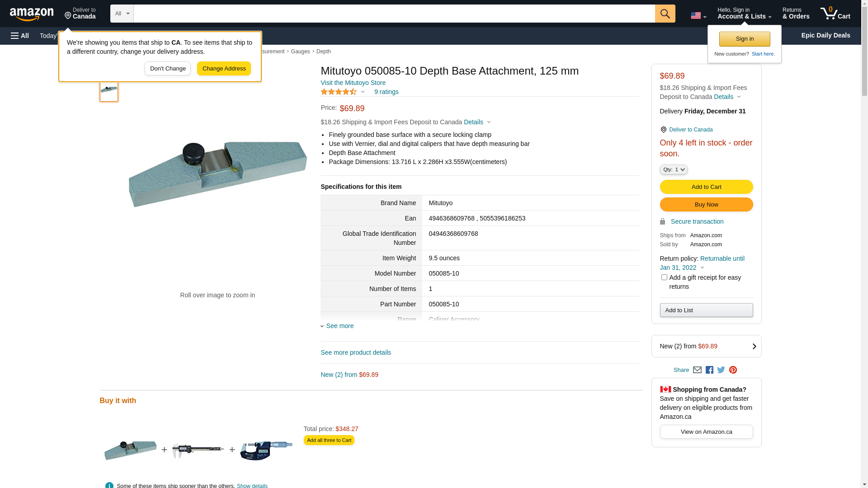Screen dimensions: 868x488
Task: Open the shopping cart icon
Action: 835,14
